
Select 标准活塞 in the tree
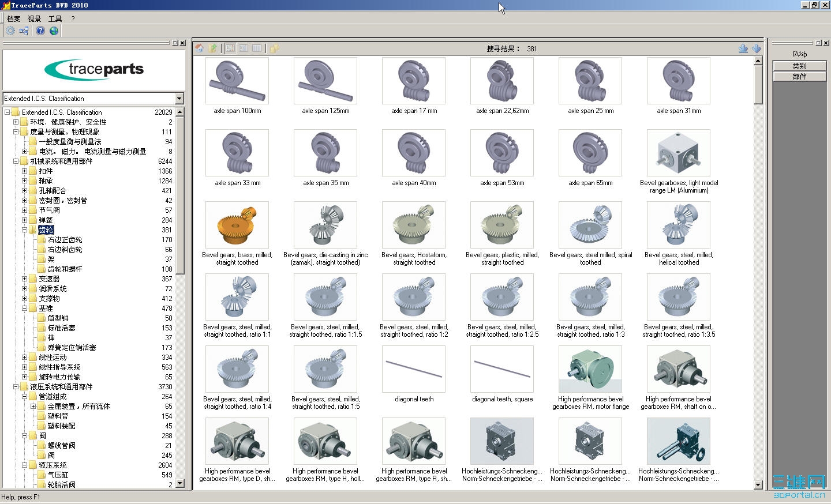pyautogui.click(x=61, y=328)
